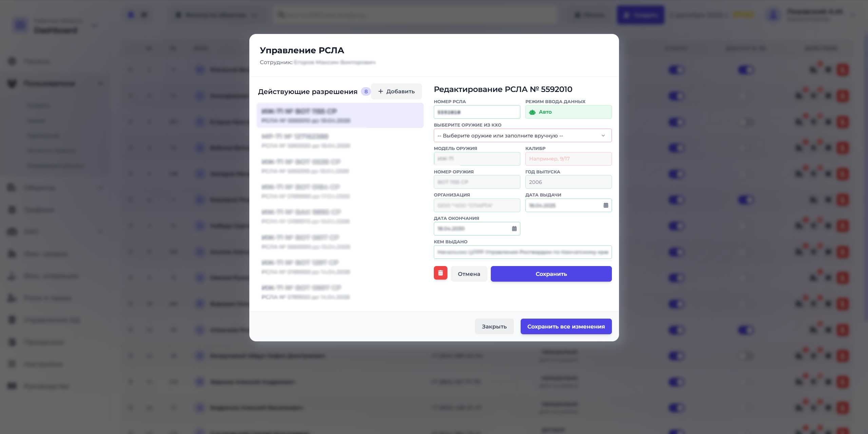The height and width of the screenshot is (434, 868).
Task: Expand the Dashboard workspace chevron
Action: (95, 25)
